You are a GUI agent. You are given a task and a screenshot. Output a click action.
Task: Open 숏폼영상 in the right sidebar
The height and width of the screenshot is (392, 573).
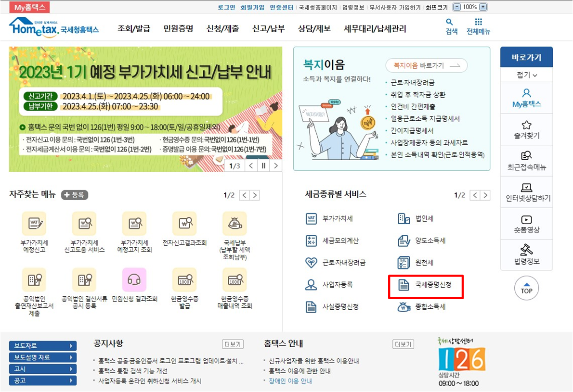coord(526,224)
